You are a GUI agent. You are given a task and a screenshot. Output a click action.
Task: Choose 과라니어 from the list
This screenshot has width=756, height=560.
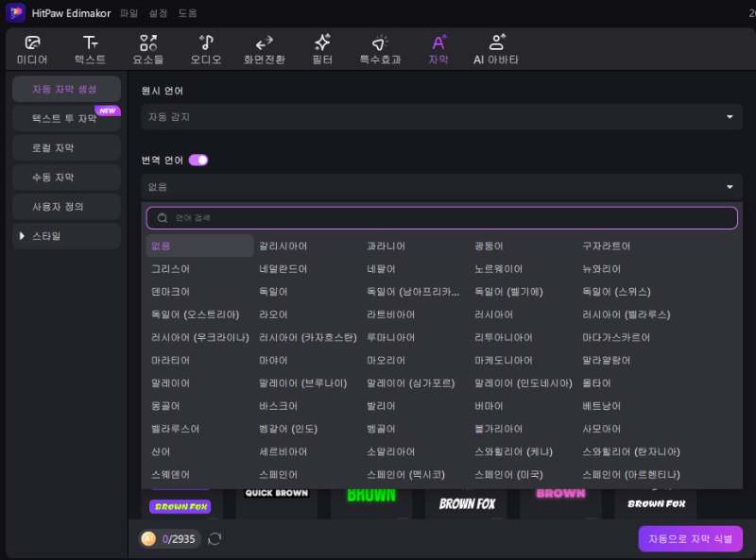point(386,246)
